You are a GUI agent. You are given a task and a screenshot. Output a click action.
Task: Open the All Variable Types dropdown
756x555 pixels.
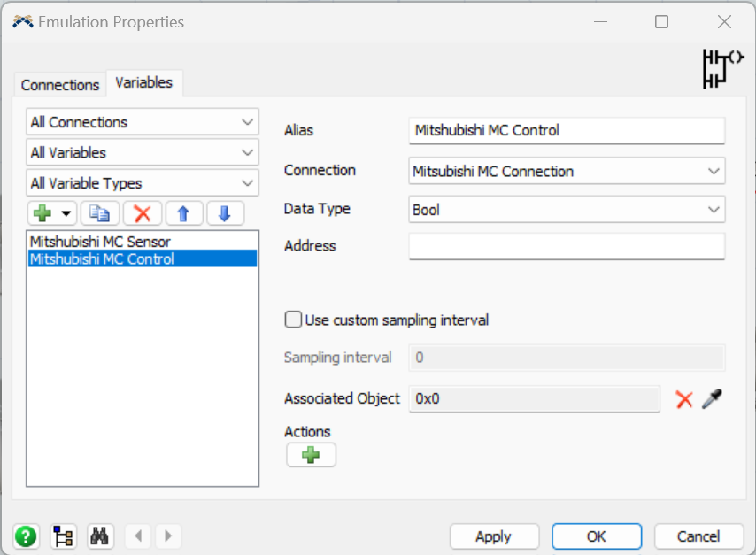tap(142, 183)
